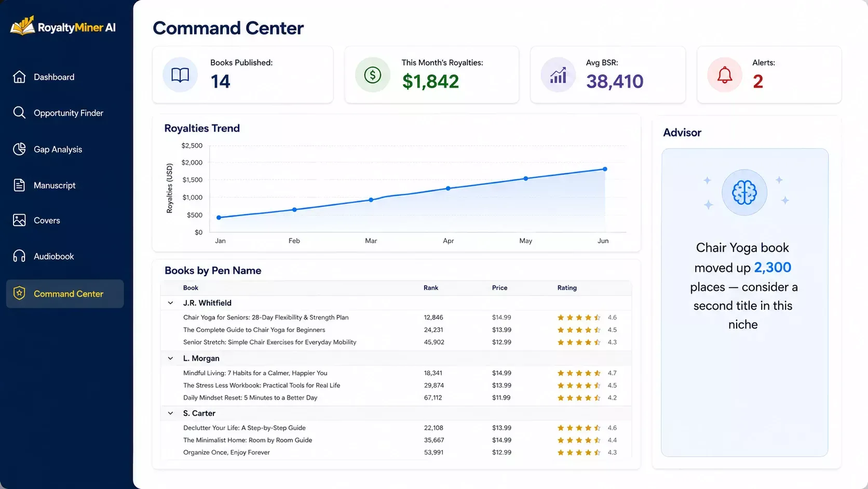Go to Gap Analysis
Viewport: 868px width, 489px height.
[x=65, y=149]
